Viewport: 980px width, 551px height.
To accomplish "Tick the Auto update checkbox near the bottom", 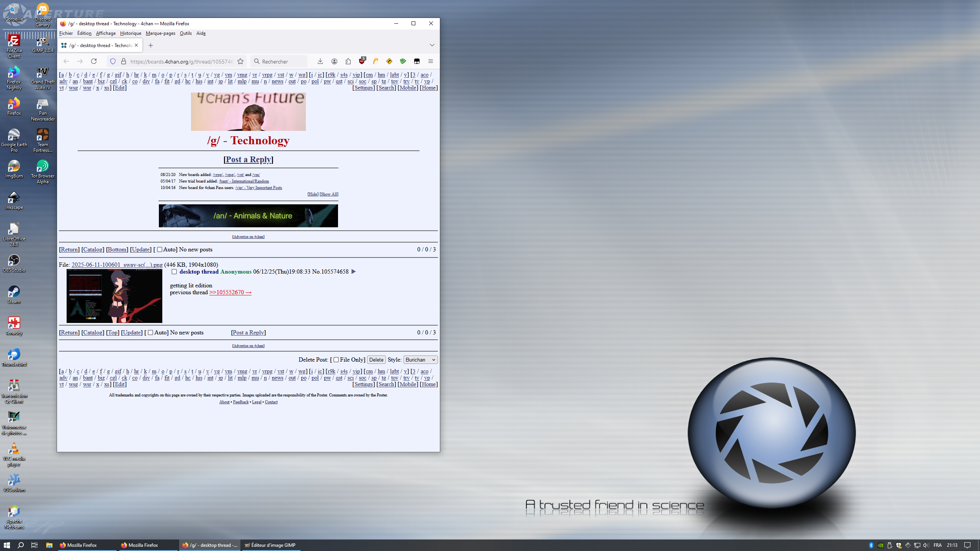I will coord(150,333).
